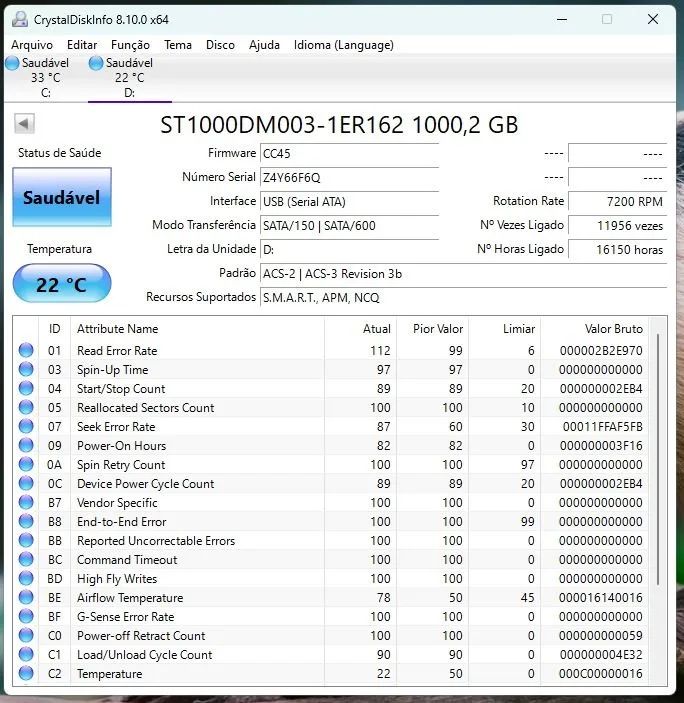Click status orb for High Fly Writes
Image resolution: width=684 pixels, height=703 pixels.
(x=26, y=578)
